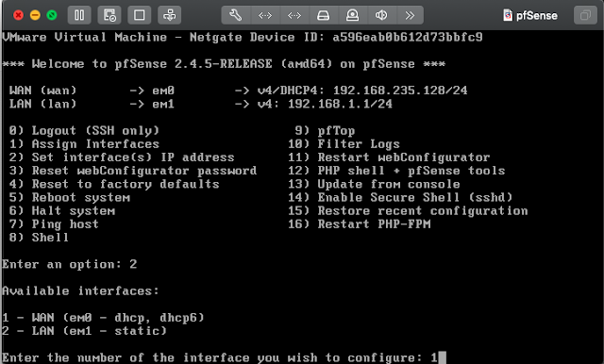The height and width of the screenshot is (364, 604).
Task: Expand more toolbar devices chevron
Action: (410, 15)
